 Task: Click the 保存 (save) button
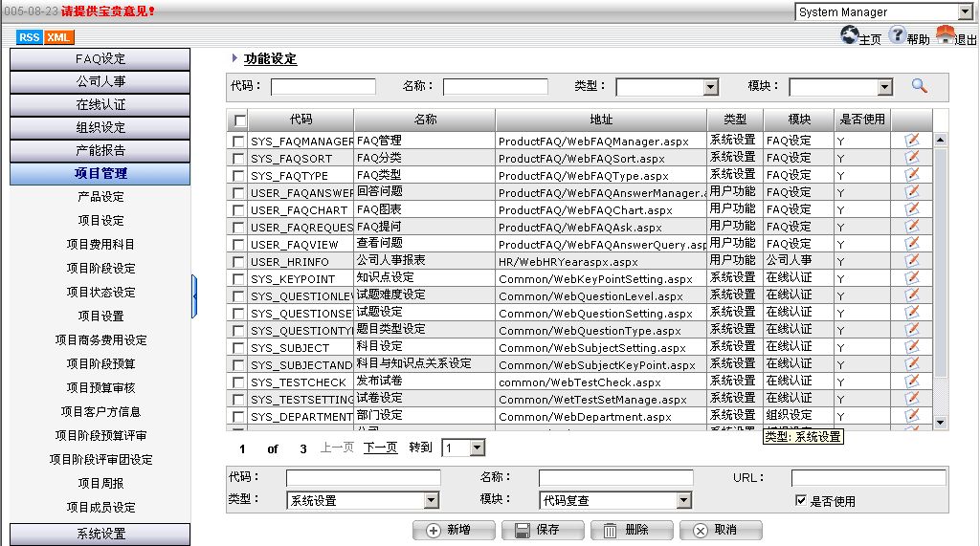pos(543,530)
